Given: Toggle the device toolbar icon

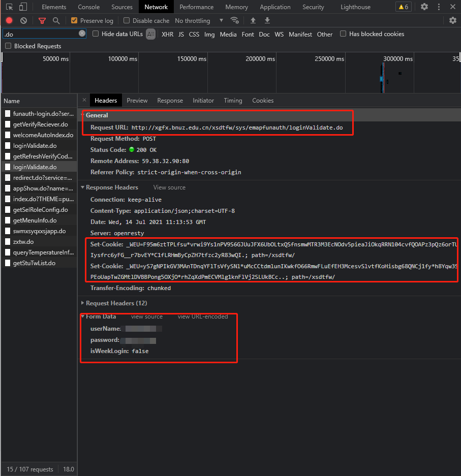Looking at the screenshot, I should pyautogui.click(x=23, y=7).
